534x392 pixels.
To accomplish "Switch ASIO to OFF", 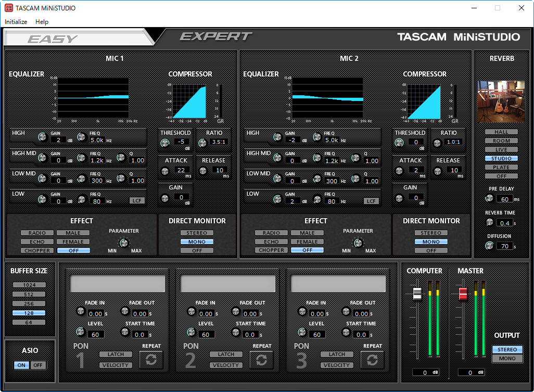I will [x=38, y=365].
